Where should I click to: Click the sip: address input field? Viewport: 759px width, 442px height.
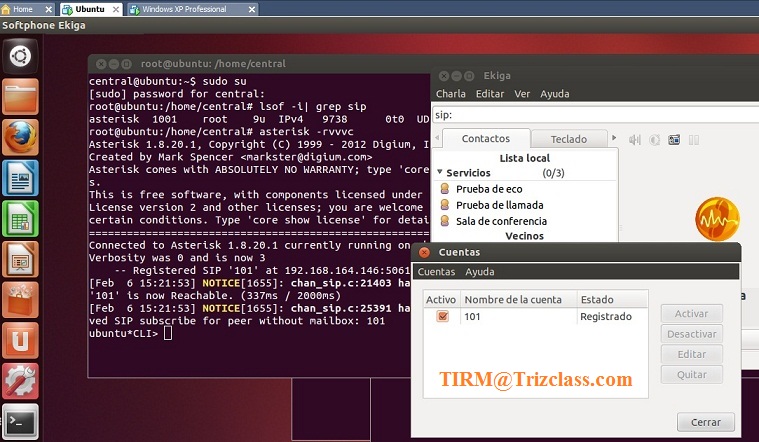tap(595, 115)
